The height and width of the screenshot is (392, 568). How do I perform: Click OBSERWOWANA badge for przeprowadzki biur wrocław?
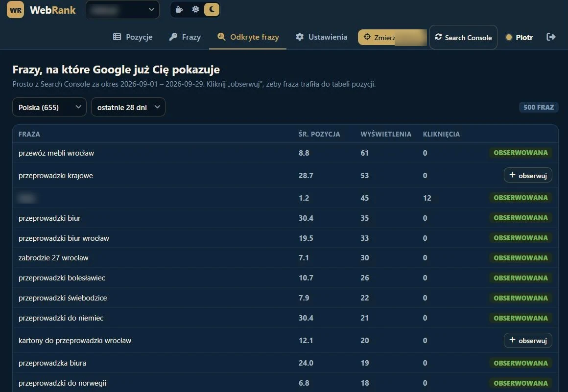(521, 238)
